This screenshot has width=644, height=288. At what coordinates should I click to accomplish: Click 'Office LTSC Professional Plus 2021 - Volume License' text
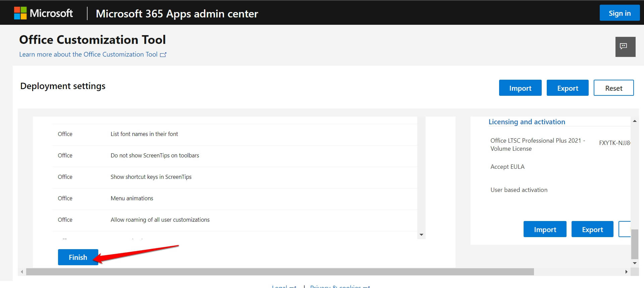click(538, 145)
